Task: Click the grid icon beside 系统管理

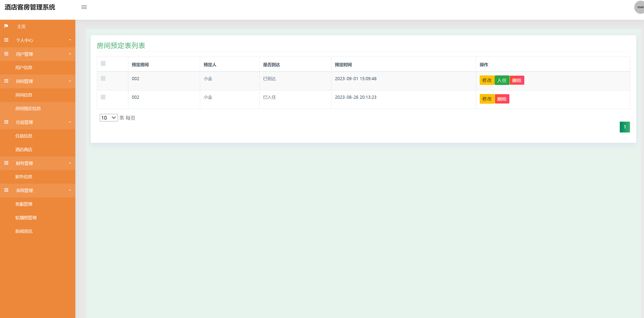Action: pos(6,190)
